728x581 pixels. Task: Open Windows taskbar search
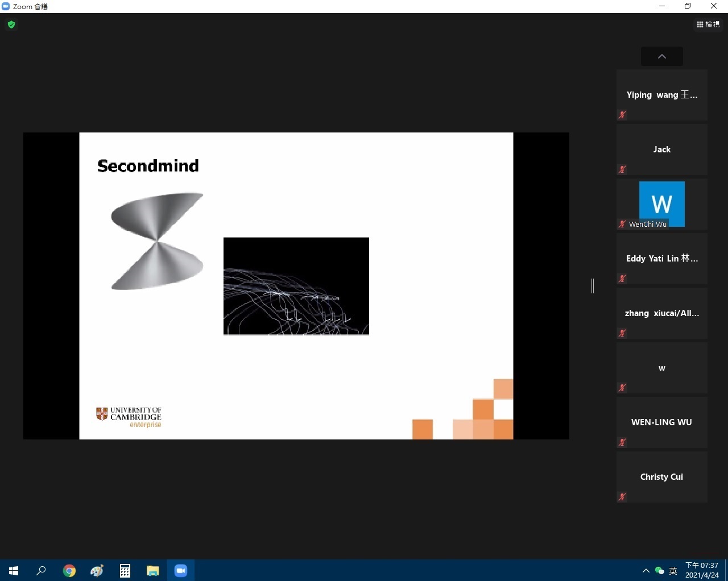coord(41,570)
